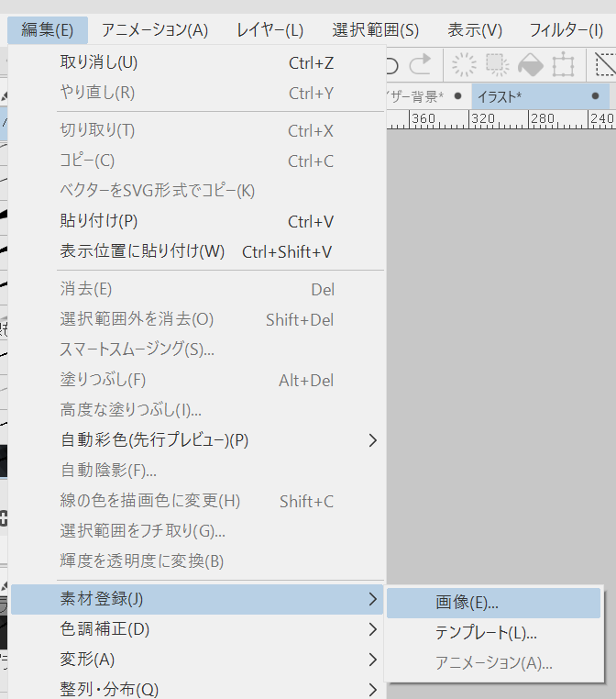This screenshot has height=699, width=616.
Task: Click the Clear (delete) toolbar icon
Action: tap(465, 65)
